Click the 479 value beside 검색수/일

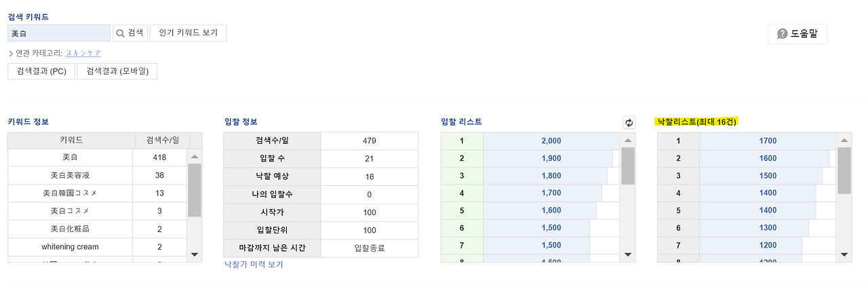(x=370, y=141)
